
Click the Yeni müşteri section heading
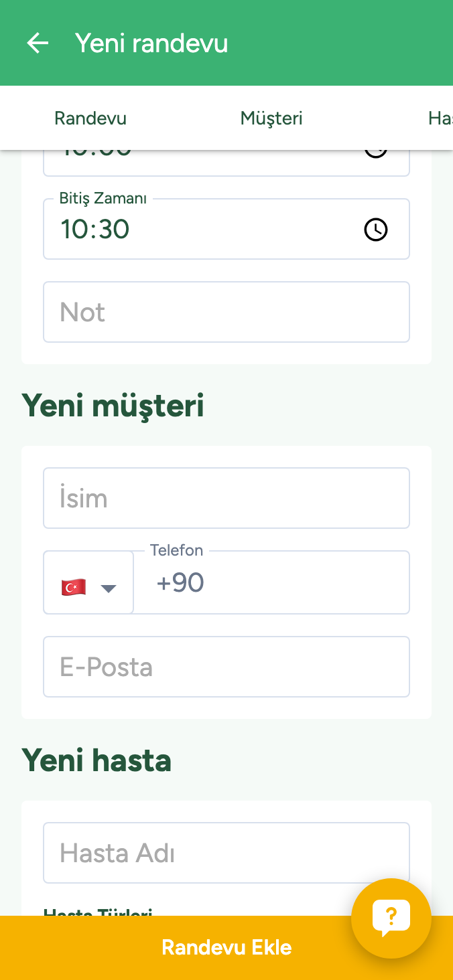click(x=113, y=406)
